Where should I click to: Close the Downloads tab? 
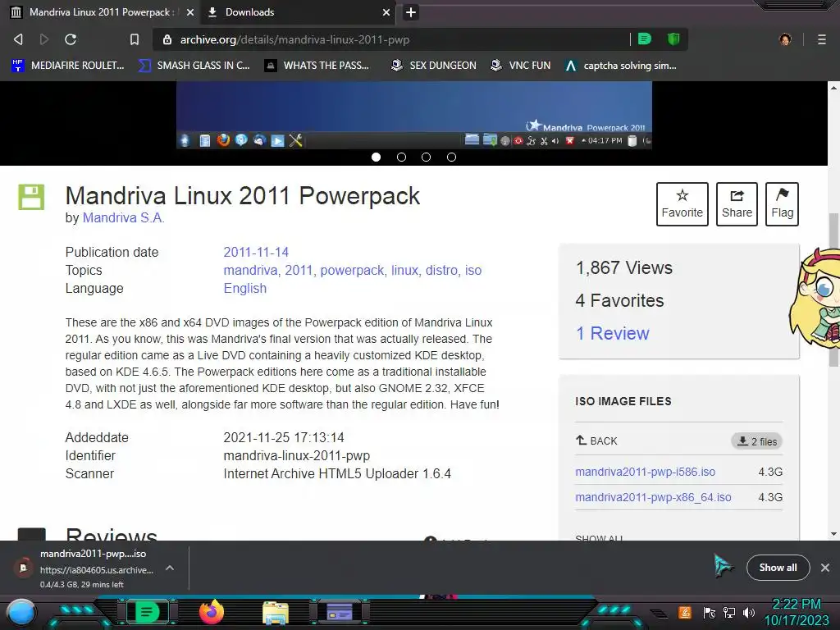pyautogui.click(x=386, y=12)
